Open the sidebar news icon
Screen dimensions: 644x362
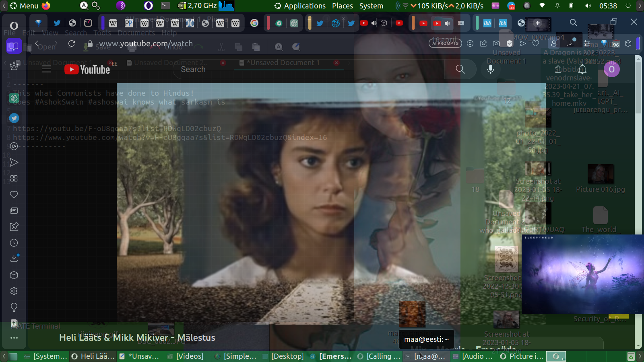14,211
